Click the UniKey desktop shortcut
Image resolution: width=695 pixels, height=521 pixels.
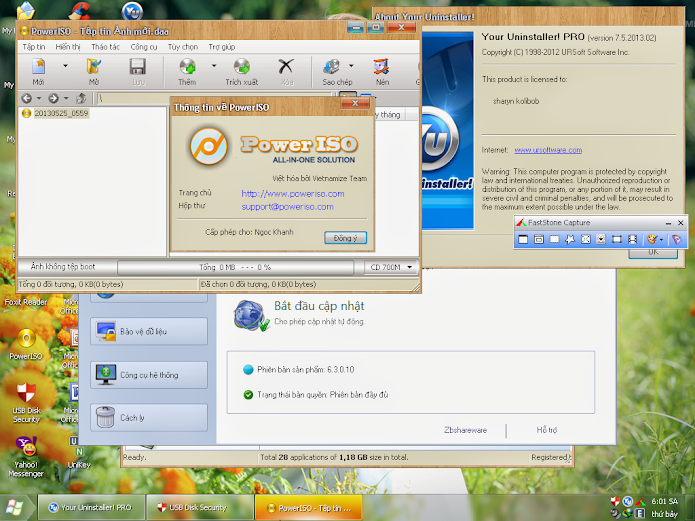79,452
